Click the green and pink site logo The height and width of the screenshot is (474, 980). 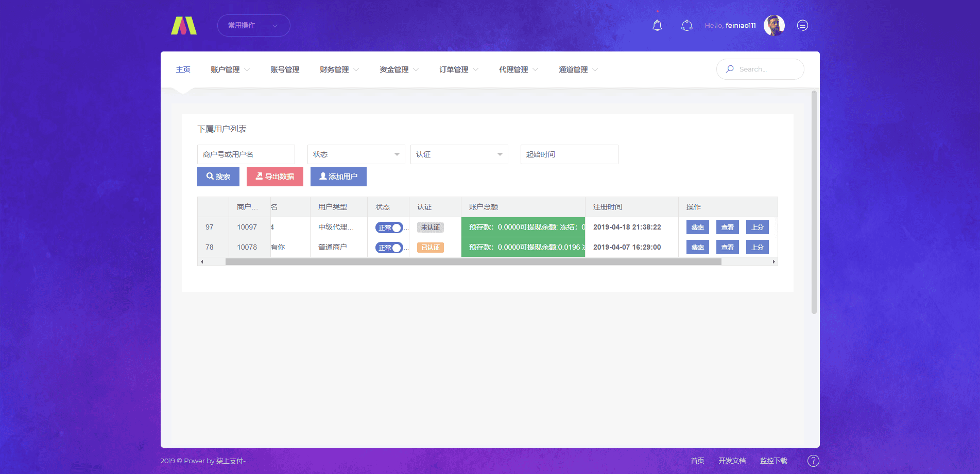click(184, 25)
